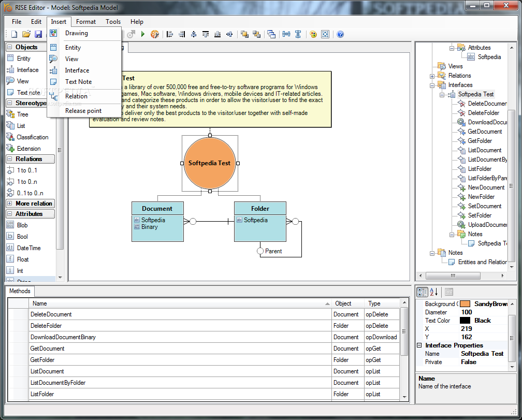Choose Relation from the Insert menu

tap(84, 96)
